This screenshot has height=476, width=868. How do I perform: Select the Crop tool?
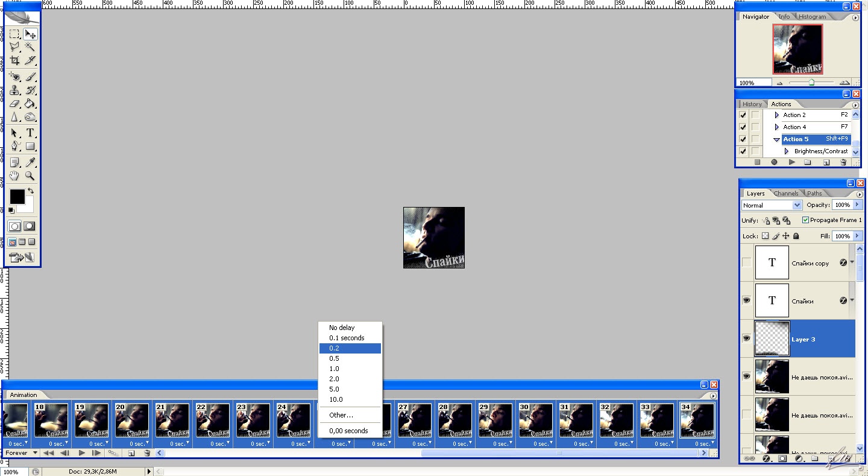point(14,60)
